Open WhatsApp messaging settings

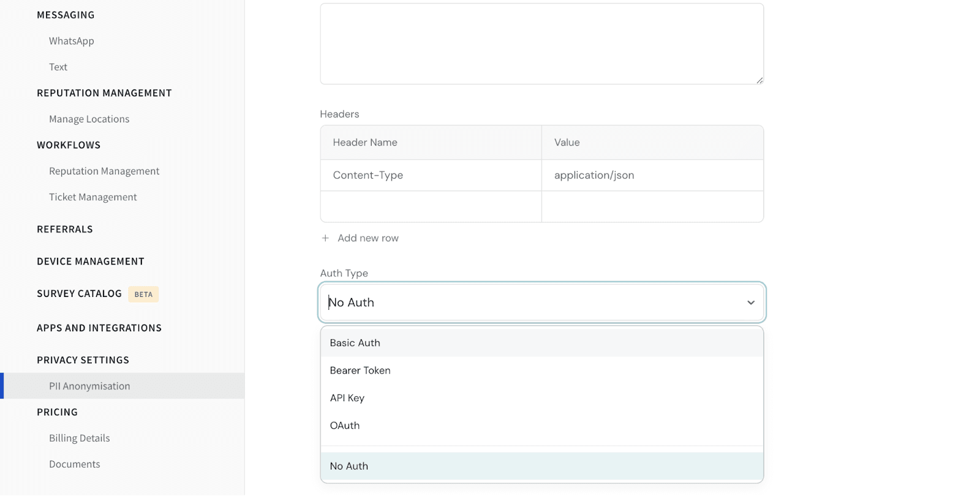72,41
